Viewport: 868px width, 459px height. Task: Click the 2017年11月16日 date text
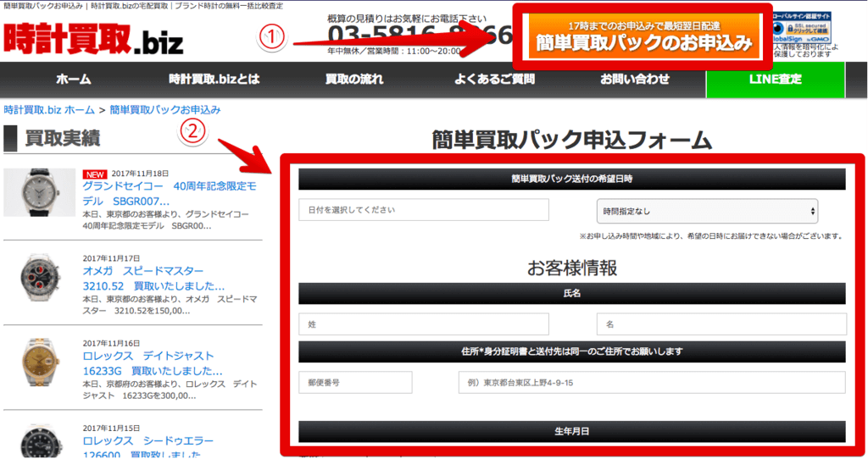(111, 344)
